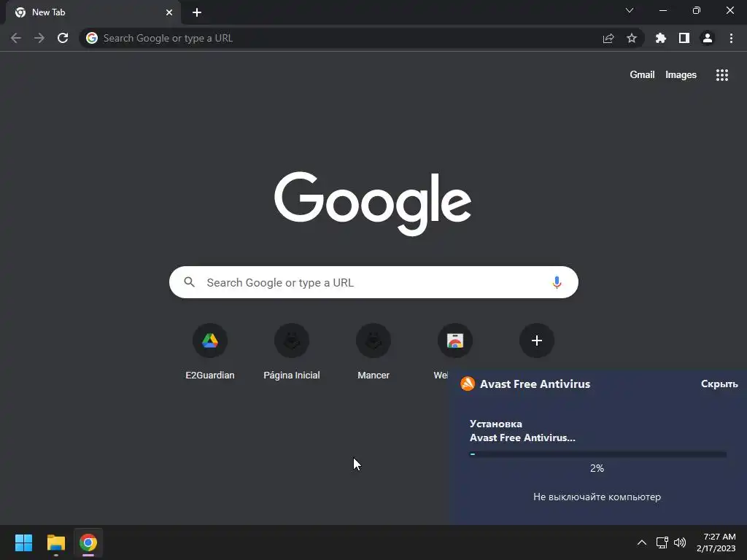Click the Avast installation progress bar
The image size is (747, 560).
click(x=598, y=454)
